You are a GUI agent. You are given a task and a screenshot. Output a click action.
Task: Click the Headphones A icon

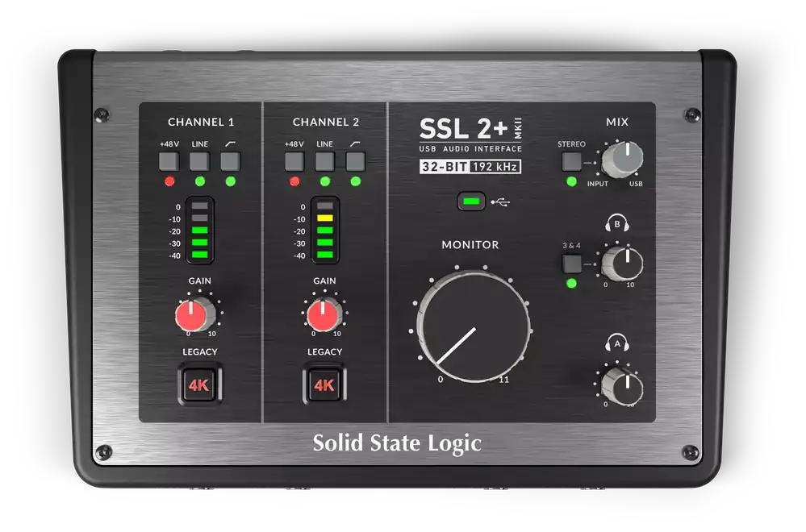tap(617, 343)
